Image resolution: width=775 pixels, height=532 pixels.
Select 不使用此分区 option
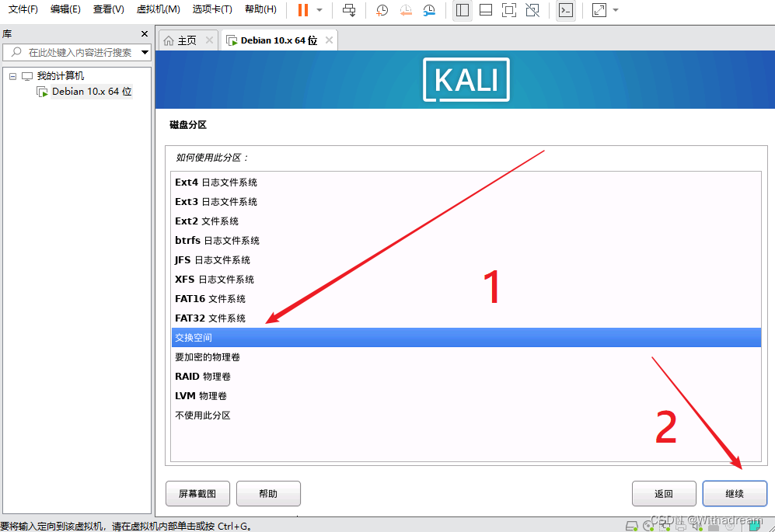click(466, 416)
